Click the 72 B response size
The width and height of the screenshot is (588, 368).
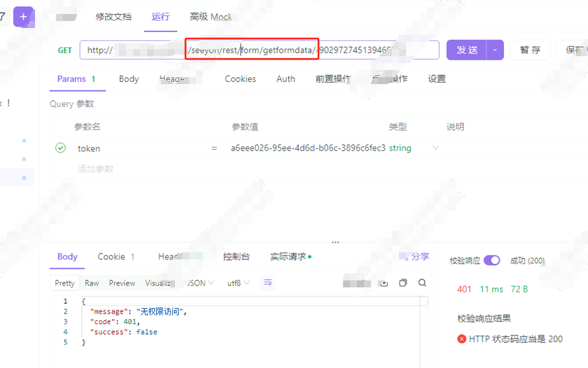coord(519,289)
